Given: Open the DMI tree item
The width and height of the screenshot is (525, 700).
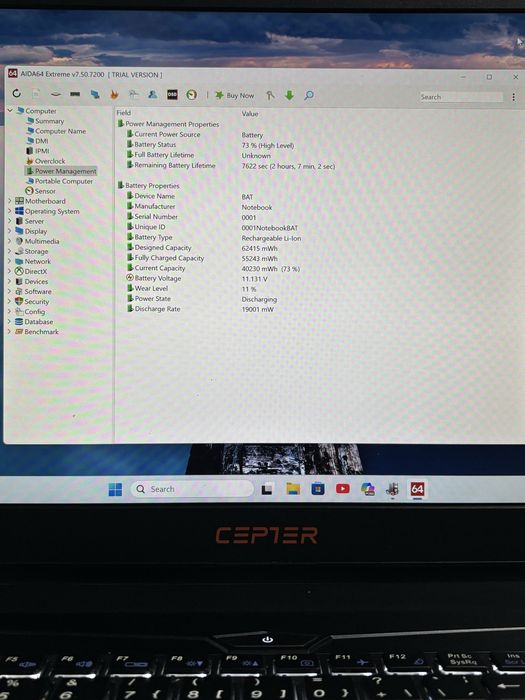Looking at the screenshot, I should (37, 141).
